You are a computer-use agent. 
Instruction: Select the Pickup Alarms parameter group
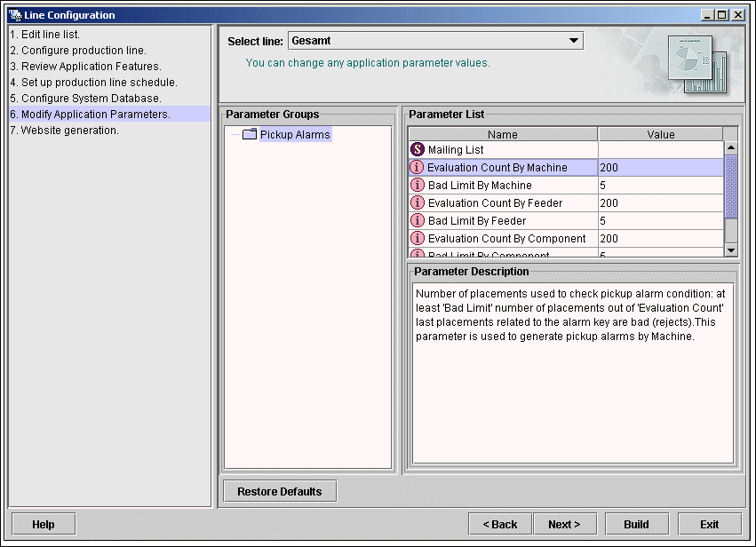click(x=294, y=135)
